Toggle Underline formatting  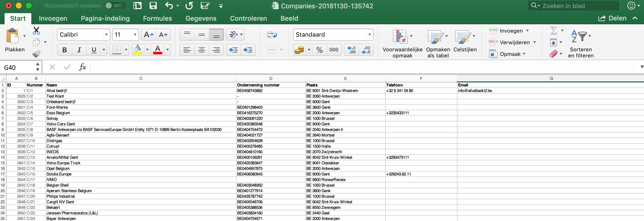[x=94, y=50]
